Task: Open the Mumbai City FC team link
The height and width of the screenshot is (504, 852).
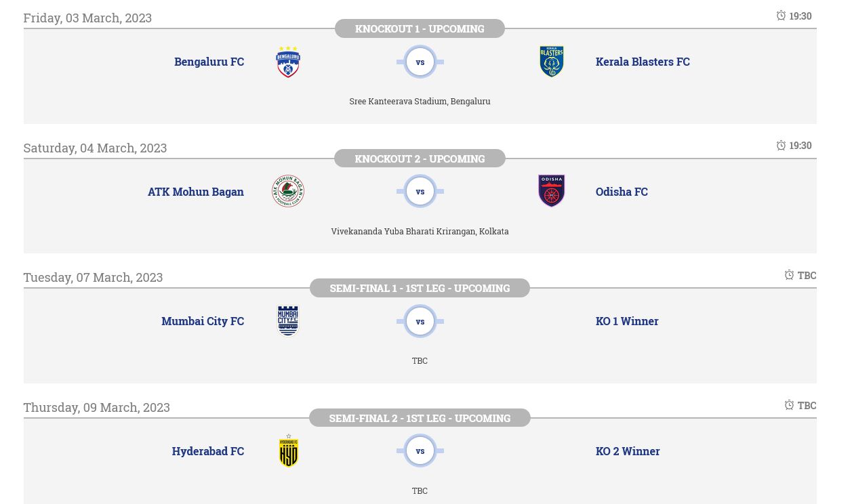Action: pyautogui.click(x=202, y=321)
